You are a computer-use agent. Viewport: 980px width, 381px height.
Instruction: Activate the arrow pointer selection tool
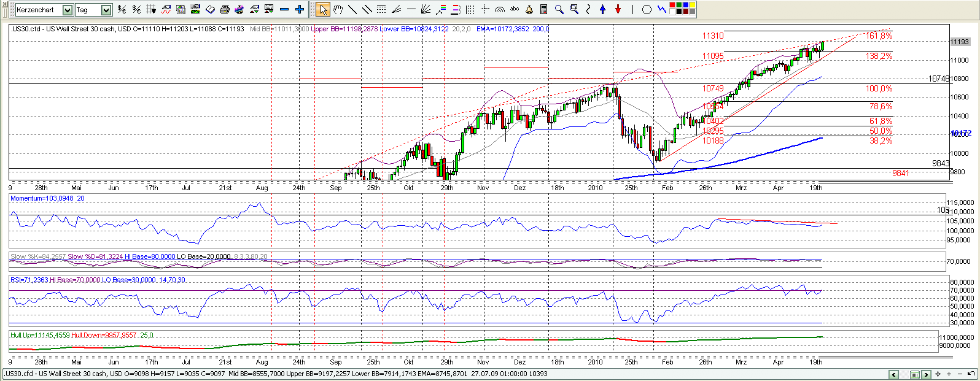323,9
